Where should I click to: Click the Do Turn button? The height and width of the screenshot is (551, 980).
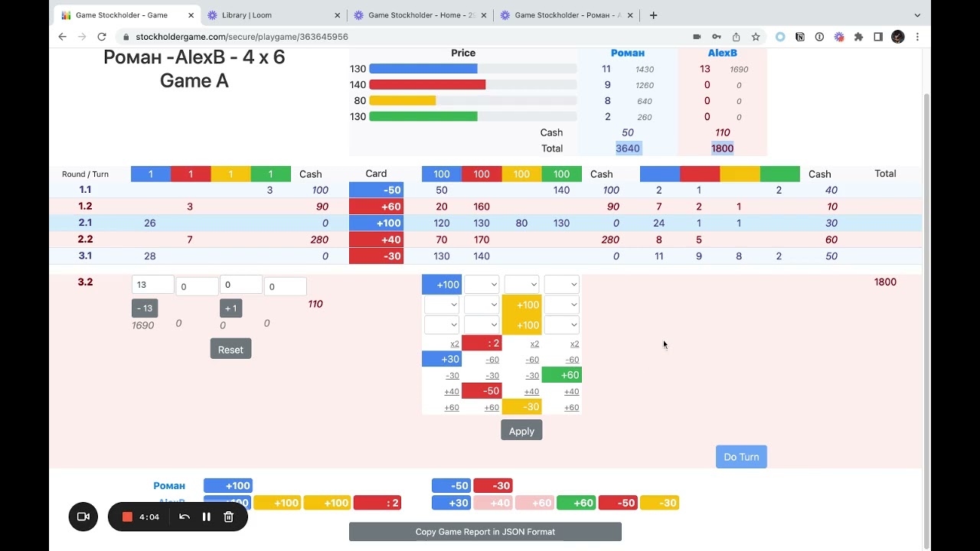[741, 457]
